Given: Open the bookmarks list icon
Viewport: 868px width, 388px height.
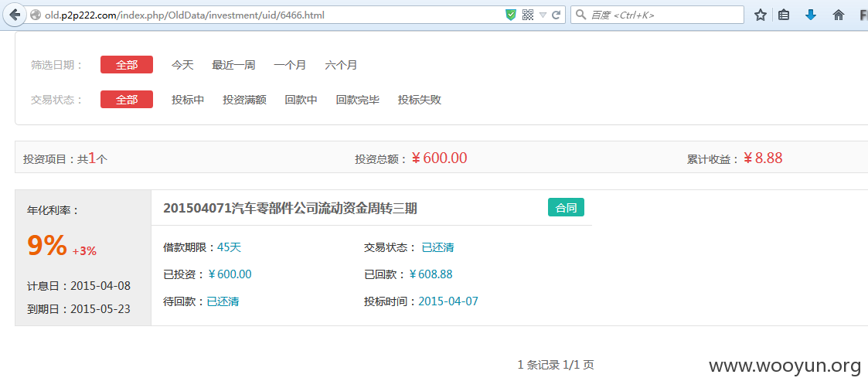Looking at the screenshot, I should [x=784, y=15].
